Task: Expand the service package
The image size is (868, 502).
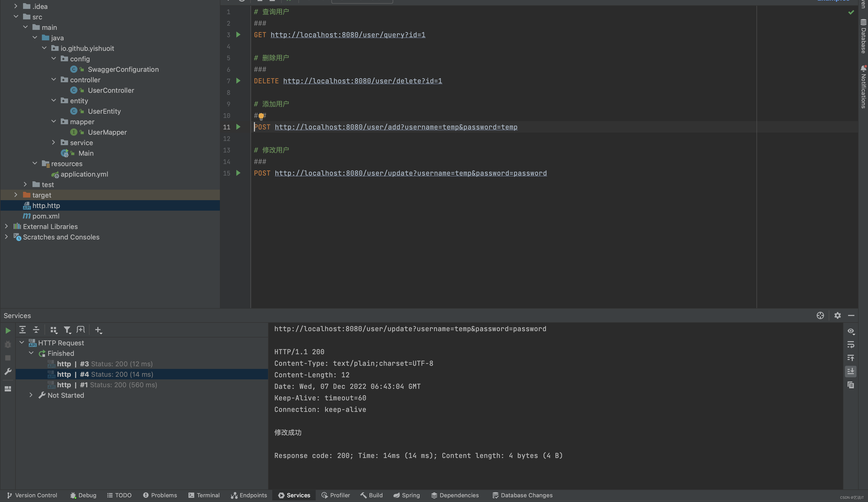Action: coord(53,142)
